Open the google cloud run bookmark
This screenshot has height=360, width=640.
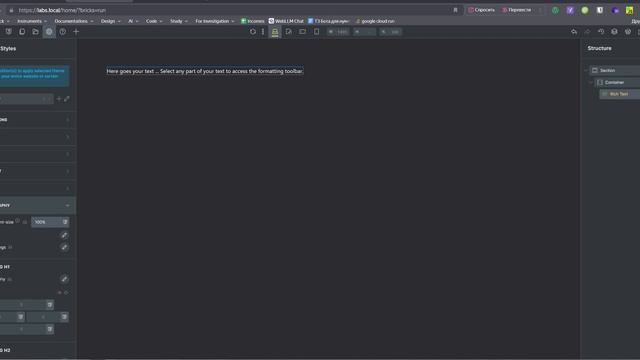(375, 21)
